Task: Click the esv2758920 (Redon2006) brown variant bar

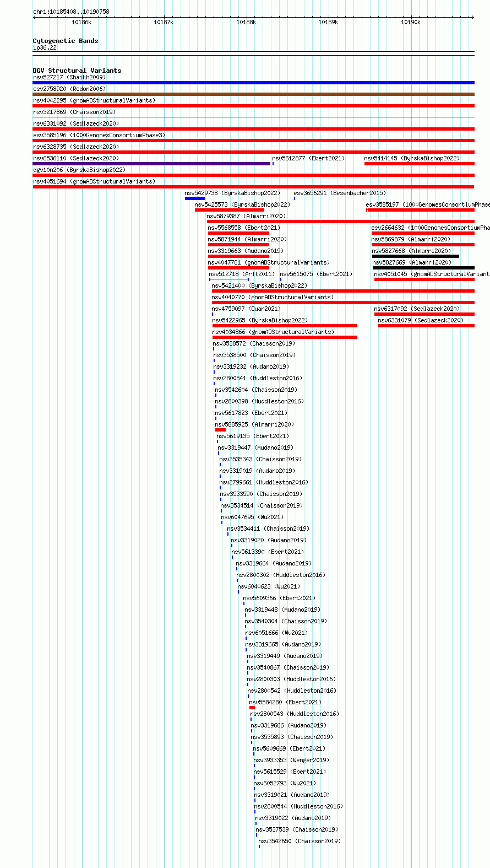Action: click(x=253, y=94)
